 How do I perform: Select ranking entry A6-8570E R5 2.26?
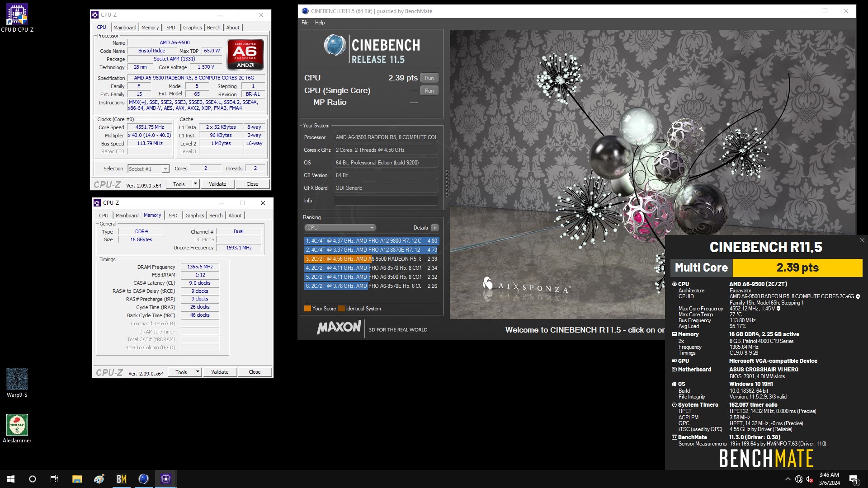pyautogui.click(x=372, y=286)
